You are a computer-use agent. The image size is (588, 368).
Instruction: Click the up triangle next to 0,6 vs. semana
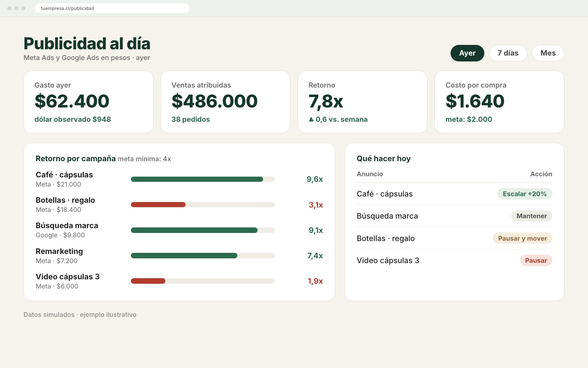[x=311, y=119]
